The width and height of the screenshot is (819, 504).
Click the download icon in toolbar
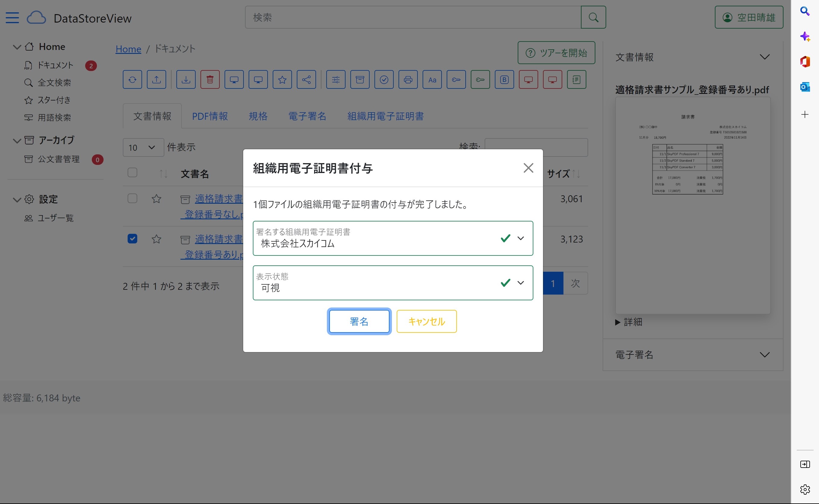tap(186, 80)
